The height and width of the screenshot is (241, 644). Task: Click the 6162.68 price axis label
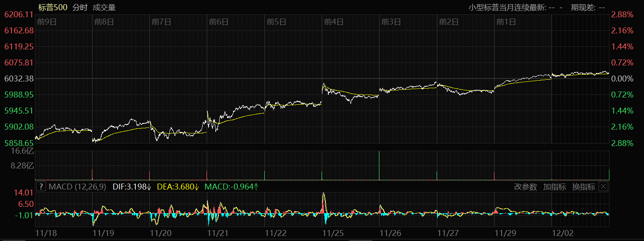point(19,30)
